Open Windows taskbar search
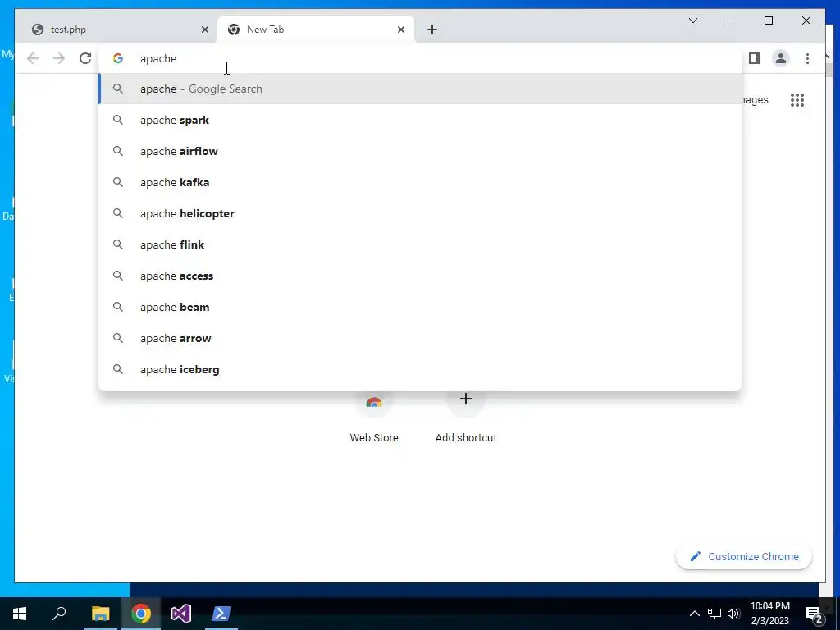The width and height of the screenshot is (840, 630). (x=59, y=614)
